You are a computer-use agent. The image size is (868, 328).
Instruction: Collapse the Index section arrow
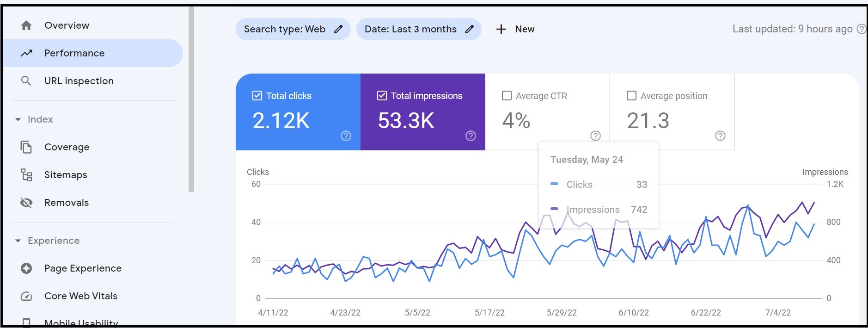[x=18, y=119]
